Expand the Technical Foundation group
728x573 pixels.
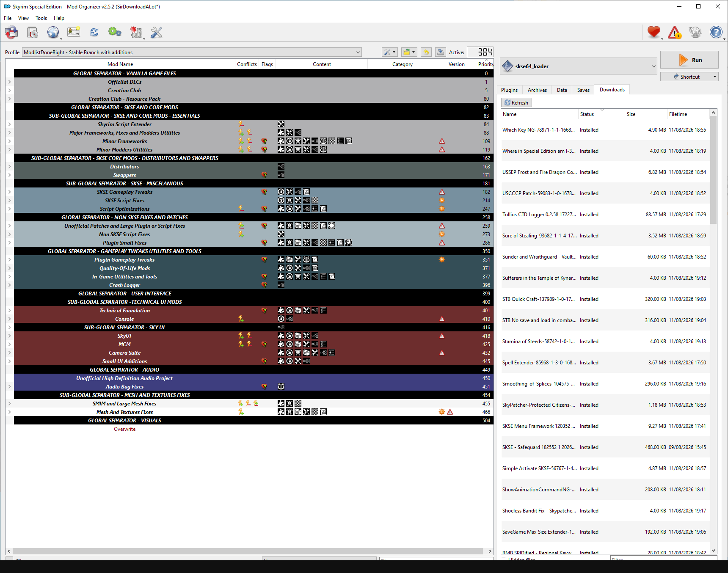9,310
